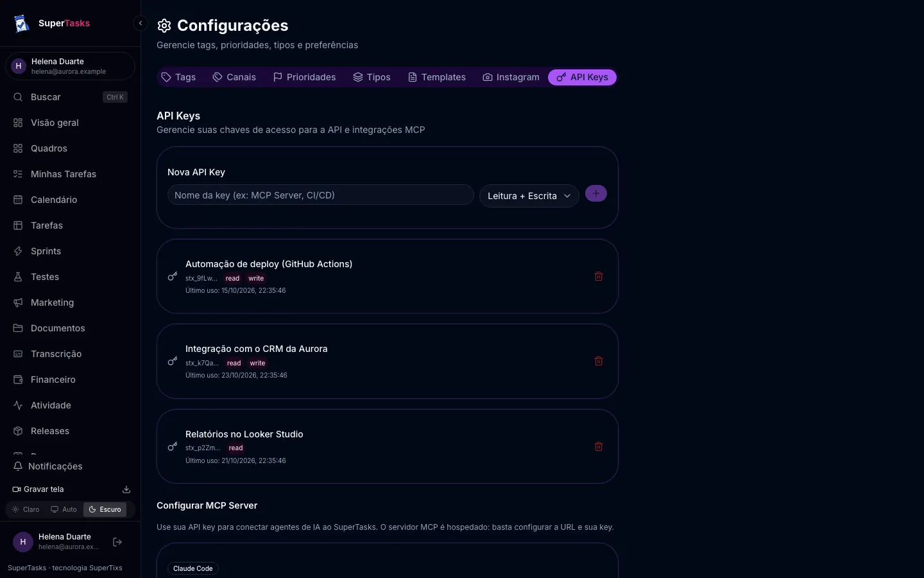Select the Escuro theme option
This screenshot has width=924, height=578.
point(105,509)
